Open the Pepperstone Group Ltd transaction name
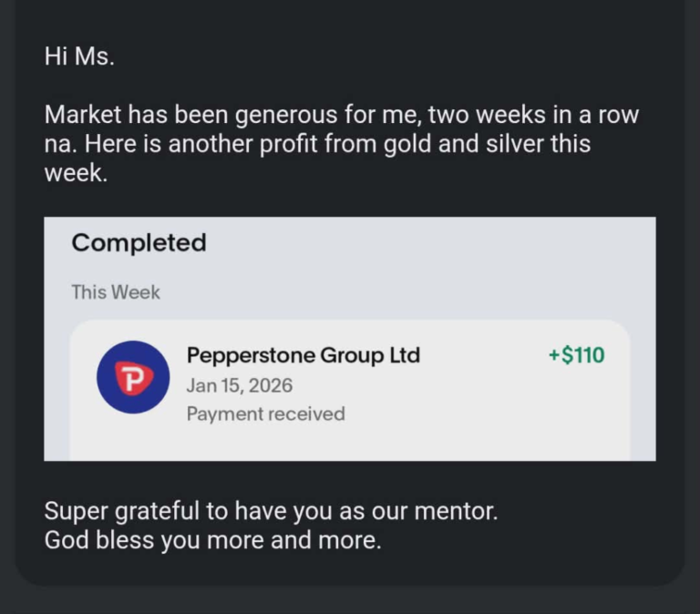The width and height of the screenshot is (700, 614). tap(303, 355)
